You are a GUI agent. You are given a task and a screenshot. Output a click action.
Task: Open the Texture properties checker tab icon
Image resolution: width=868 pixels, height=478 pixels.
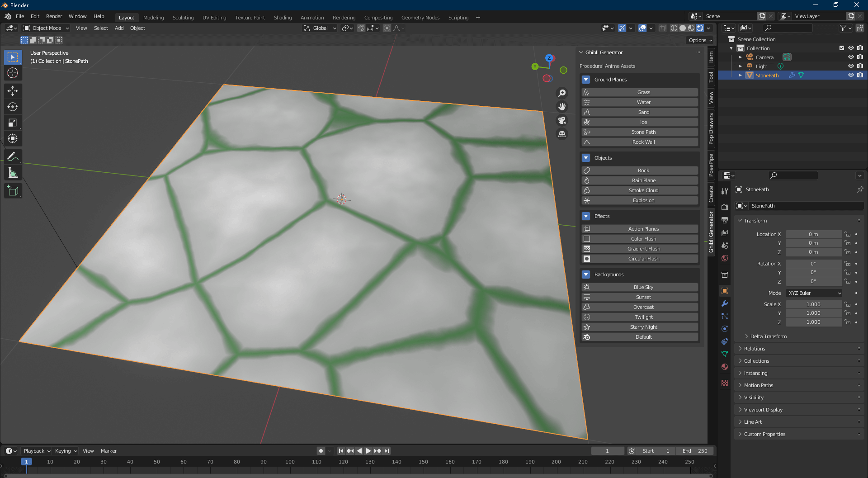click(725, 383)
